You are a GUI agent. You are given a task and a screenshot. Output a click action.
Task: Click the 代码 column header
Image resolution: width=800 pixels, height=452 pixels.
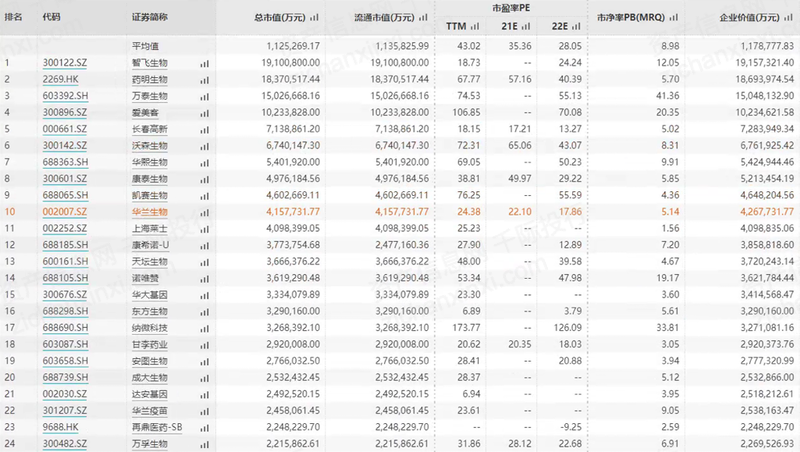click(52, 17)
